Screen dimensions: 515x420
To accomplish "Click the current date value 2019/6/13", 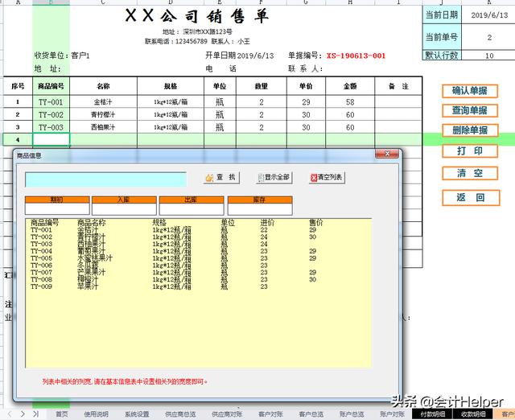I will click(489, 14).
